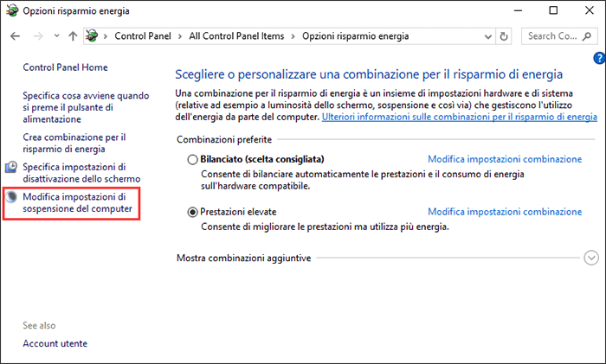The height and width of the screenshot is (364, 606).
Task: Click Crea combinazione per il risparmio di energia
Action: pyautogui.click(x=74, y=144)
